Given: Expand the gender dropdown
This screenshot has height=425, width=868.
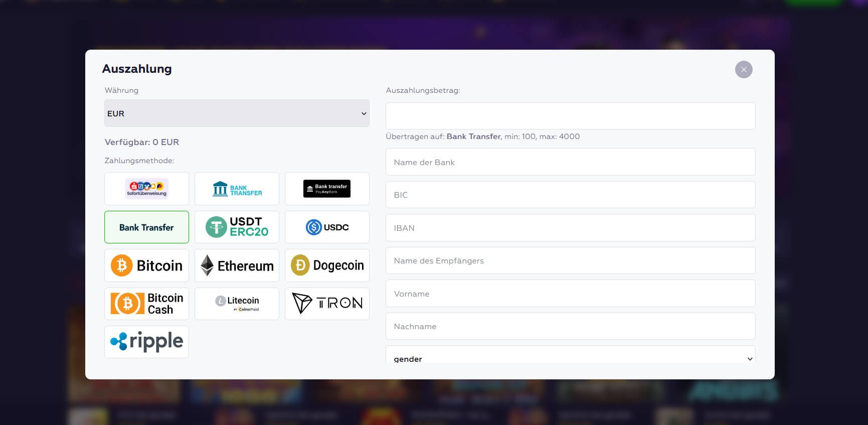Looking at the screenshot, I should point(570,357).
